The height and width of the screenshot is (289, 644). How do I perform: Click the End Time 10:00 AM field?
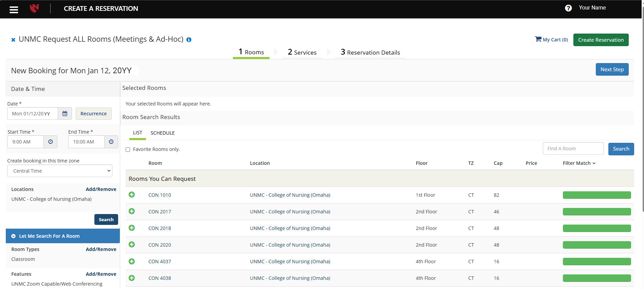(86, 142)
